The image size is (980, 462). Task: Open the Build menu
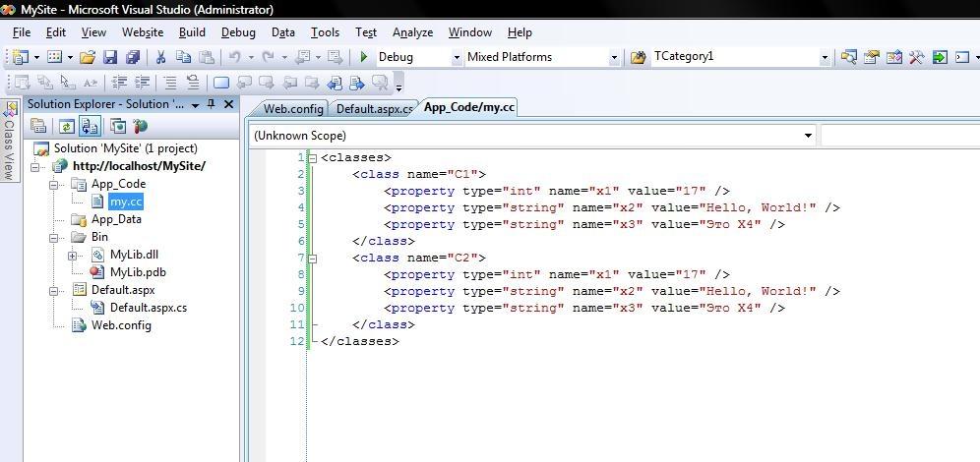tap(192, 32)
